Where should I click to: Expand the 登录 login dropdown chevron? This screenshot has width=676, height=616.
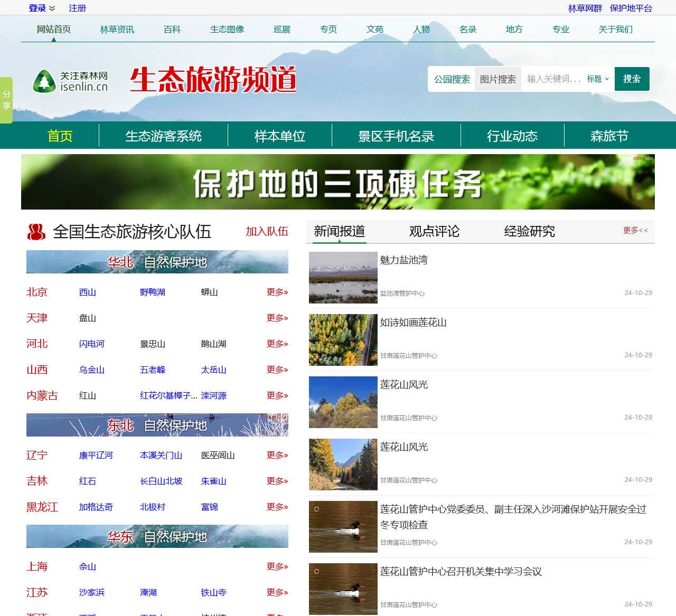51,8
